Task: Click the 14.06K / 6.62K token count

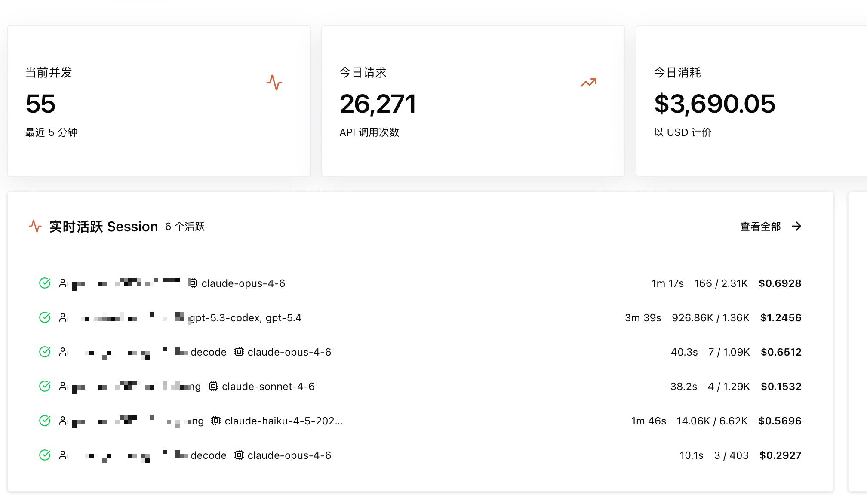Action: point(712,421)
